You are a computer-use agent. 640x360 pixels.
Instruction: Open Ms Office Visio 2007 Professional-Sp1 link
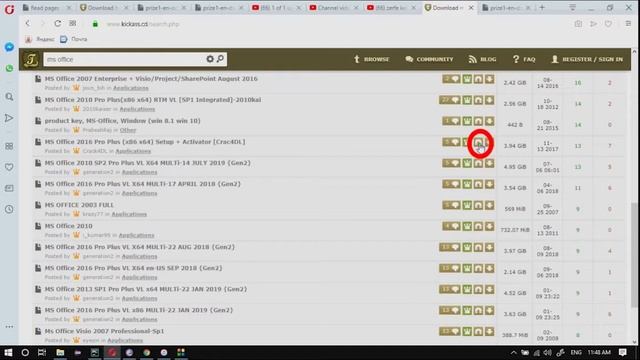click(x=104, y=331)
